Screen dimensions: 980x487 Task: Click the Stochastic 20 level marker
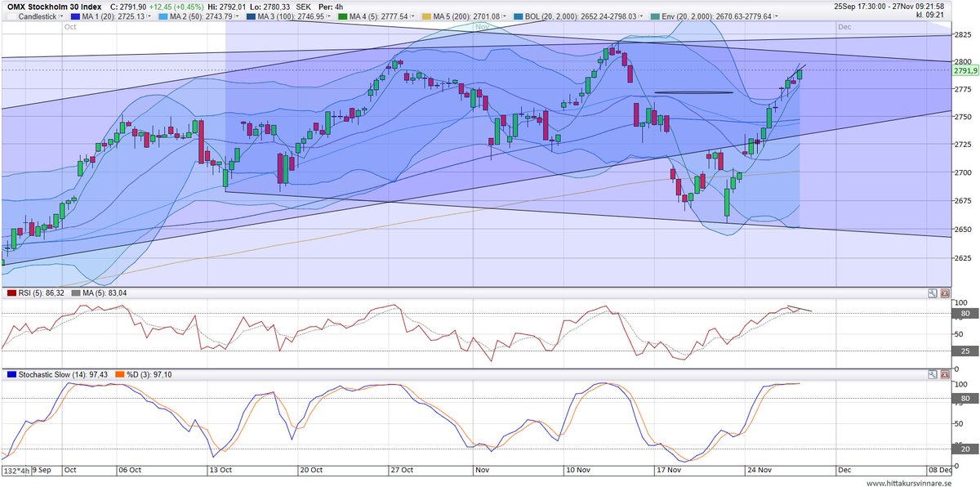964,449
